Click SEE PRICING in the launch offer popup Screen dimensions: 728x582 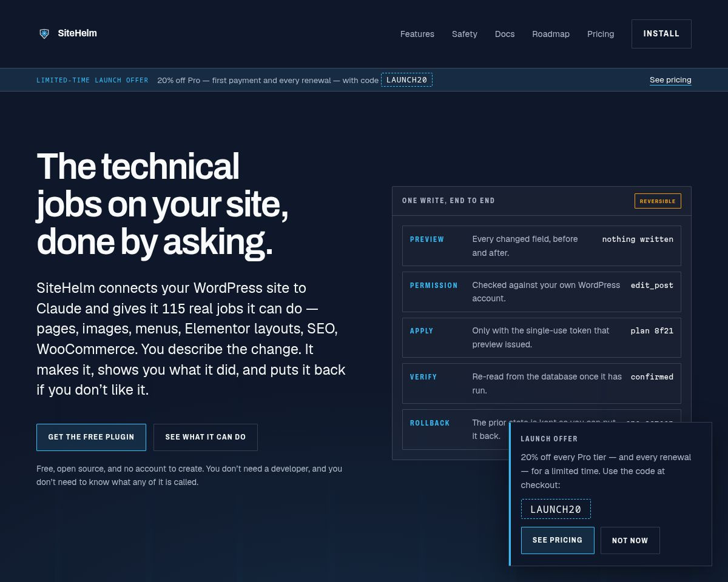click(558, 540)
